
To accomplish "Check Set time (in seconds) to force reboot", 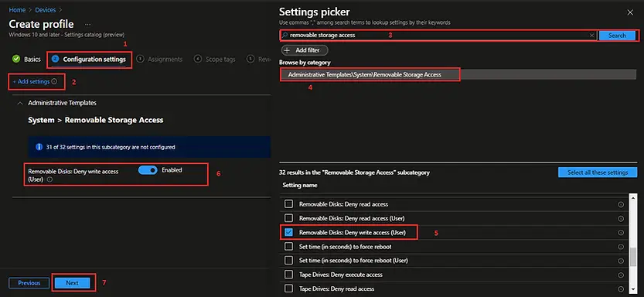I will (x=288, y=247).
